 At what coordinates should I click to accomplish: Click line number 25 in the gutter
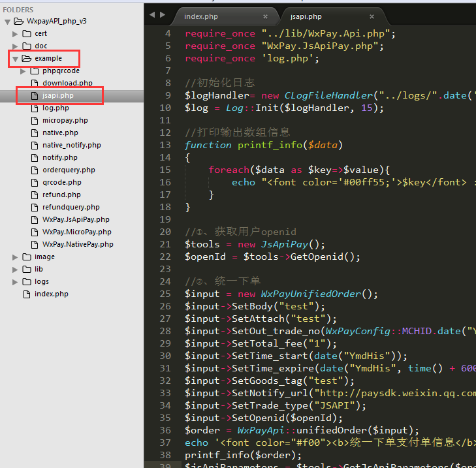click(x=165, y=294)
